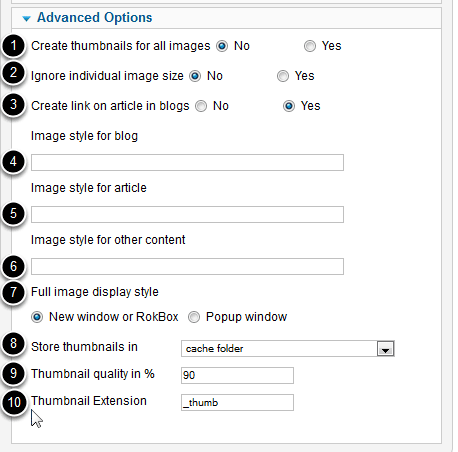Set Create link on article in blogs to No
The height and width of the screenshot is (452, 458).
(201, 106)
